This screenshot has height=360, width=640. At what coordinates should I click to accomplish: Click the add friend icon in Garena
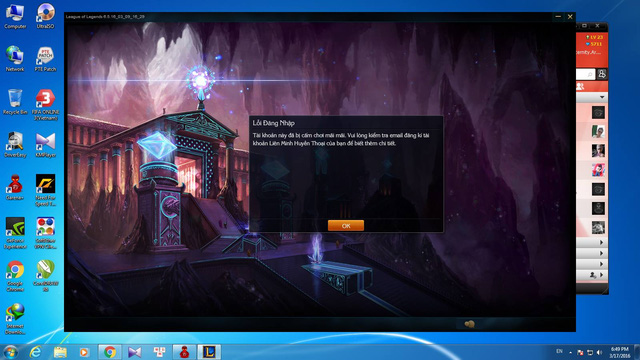pyautogui.click(x=602, y=74)
